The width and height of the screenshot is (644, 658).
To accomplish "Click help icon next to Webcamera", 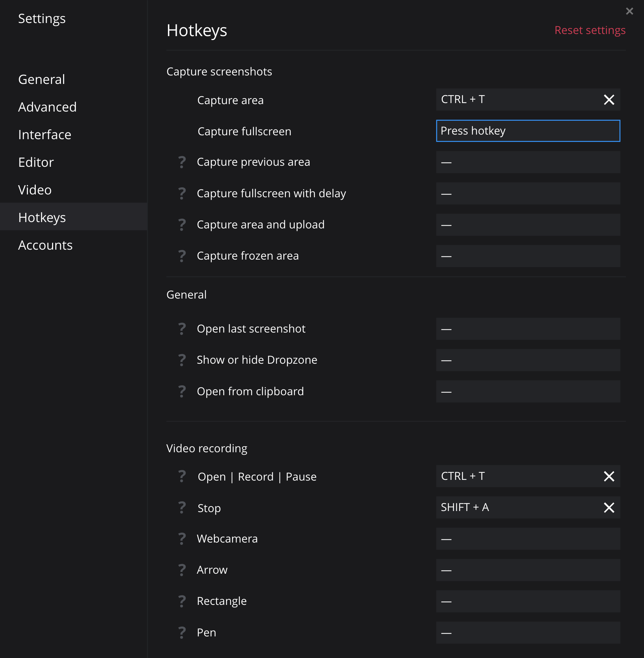I will [182, 539].
